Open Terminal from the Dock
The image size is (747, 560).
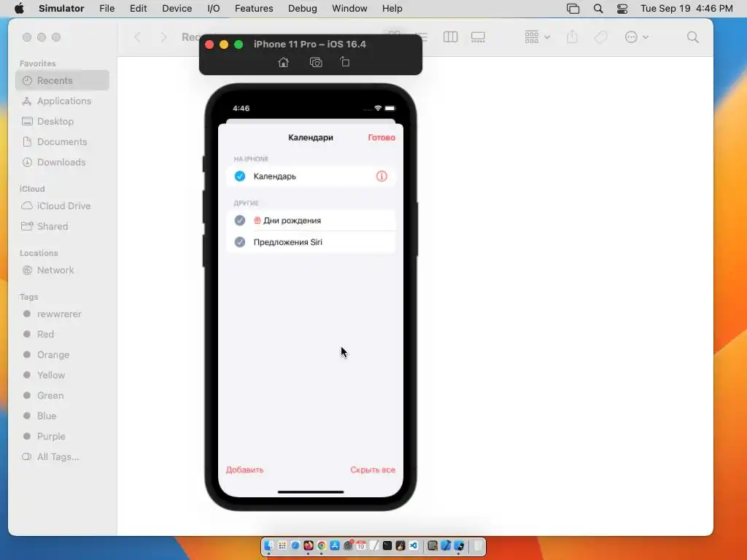click(387, 545)
